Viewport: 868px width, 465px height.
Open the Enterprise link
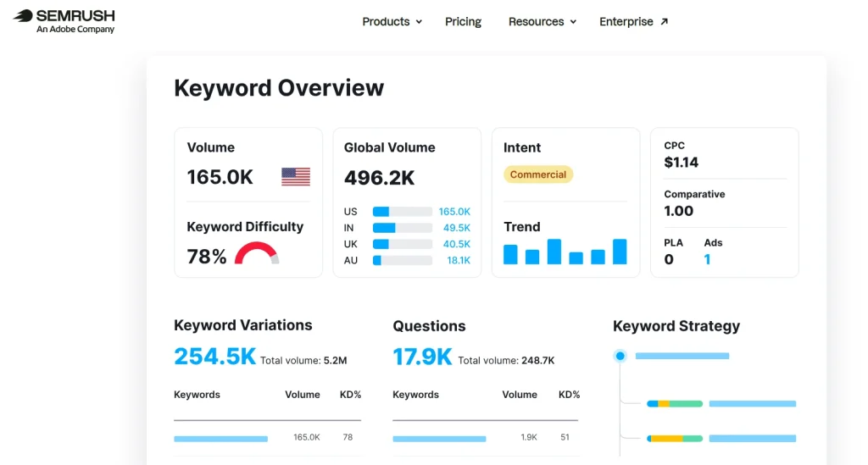[x=634, y=21]
